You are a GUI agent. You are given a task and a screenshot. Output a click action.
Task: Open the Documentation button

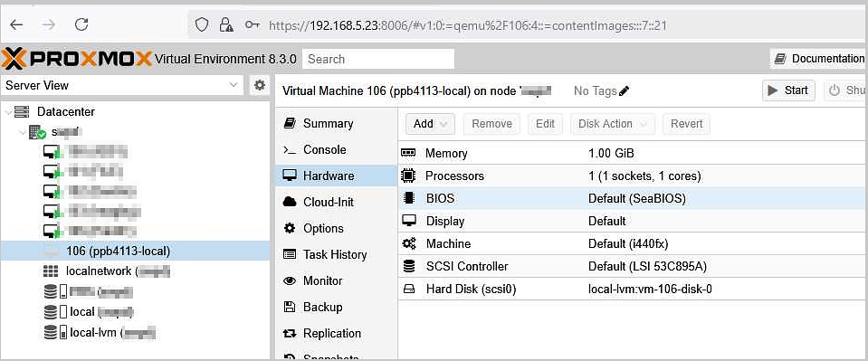(x=819, y=59)
